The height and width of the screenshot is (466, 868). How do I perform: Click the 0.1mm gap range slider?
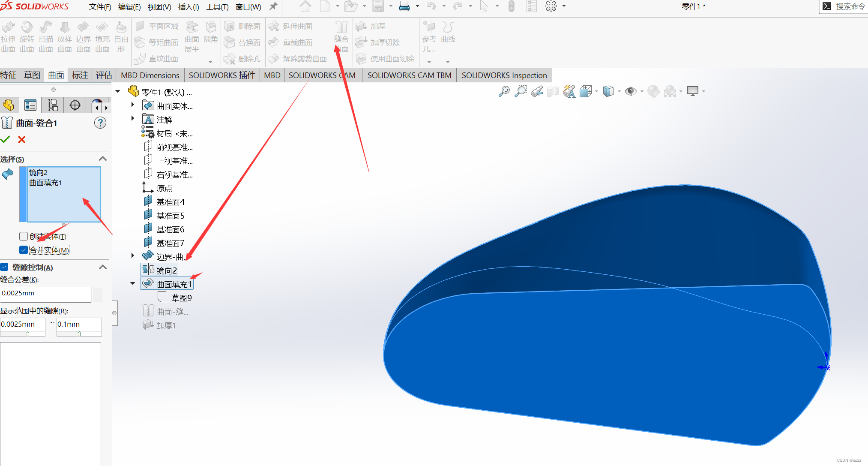(79, 334)
